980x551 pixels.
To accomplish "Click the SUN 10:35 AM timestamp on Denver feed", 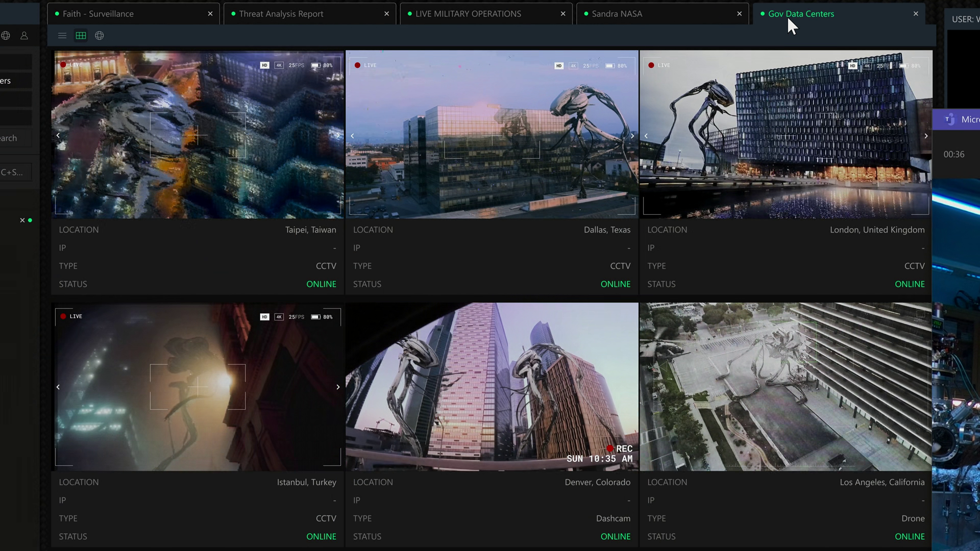I will [599, 459].
